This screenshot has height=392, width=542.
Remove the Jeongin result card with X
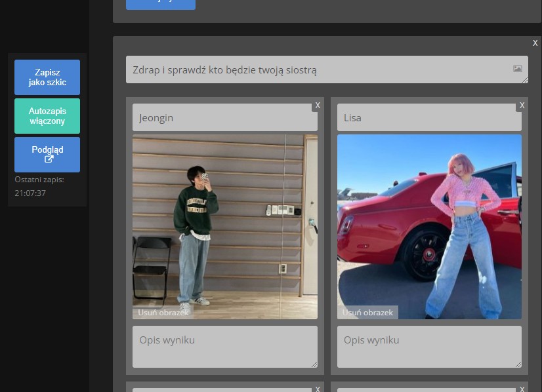point(318,105)
